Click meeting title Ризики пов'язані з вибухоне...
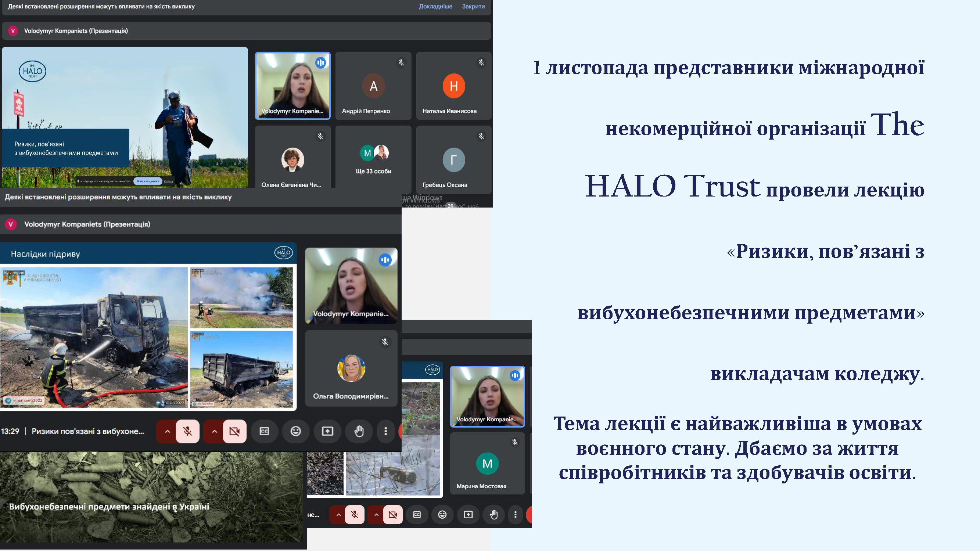 click(88, 431)
